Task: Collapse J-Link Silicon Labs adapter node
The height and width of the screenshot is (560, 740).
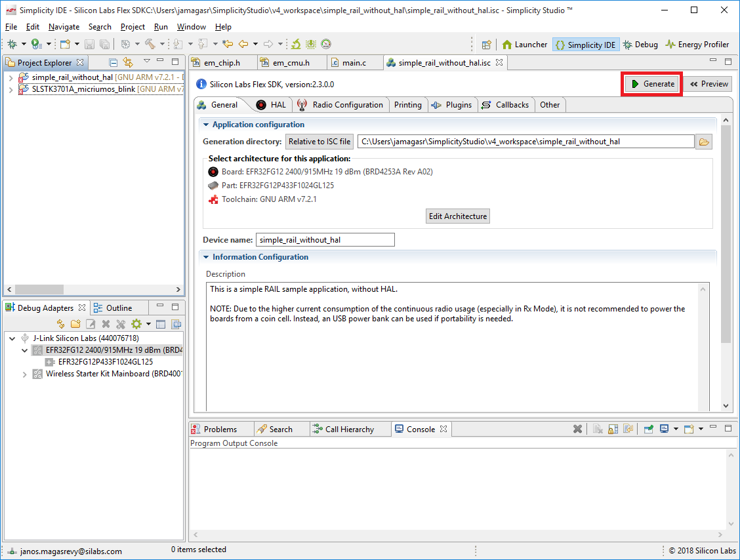Action: (12, 338)
